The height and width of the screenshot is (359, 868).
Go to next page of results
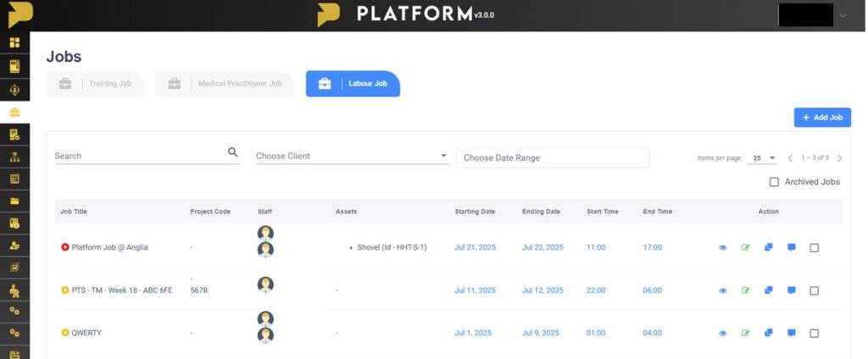click(840, 158)
